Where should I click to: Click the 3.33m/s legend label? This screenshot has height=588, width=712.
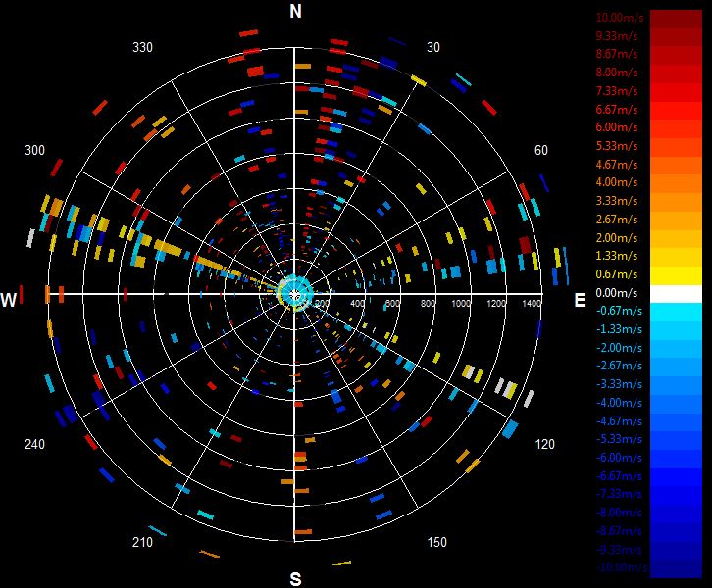[617, 201]
